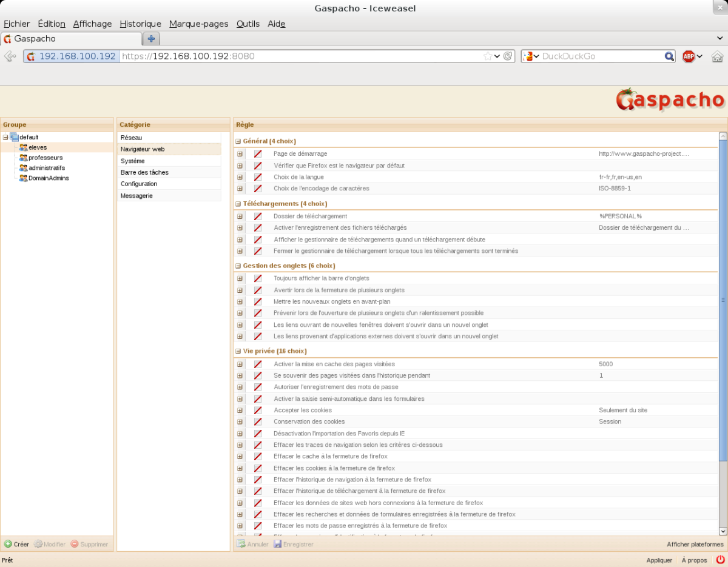Collapse the default group tree node

tap(5, 137)
